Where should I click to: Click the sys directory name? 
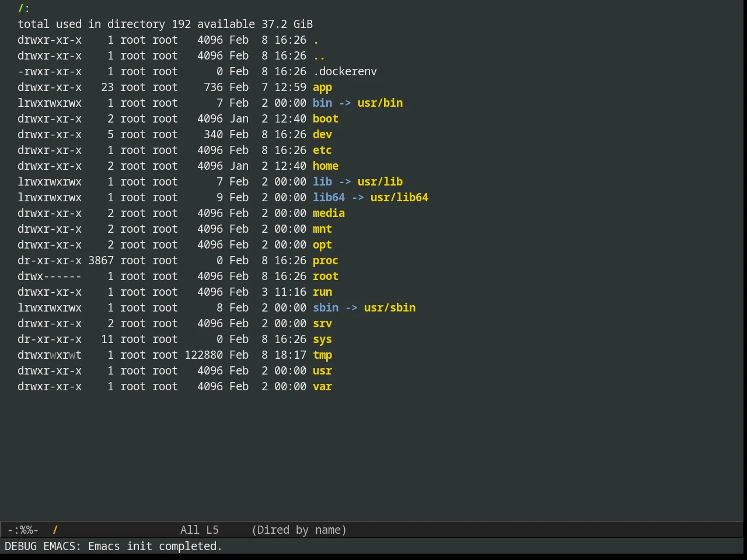pyautogui.click(x=322, y=339)
